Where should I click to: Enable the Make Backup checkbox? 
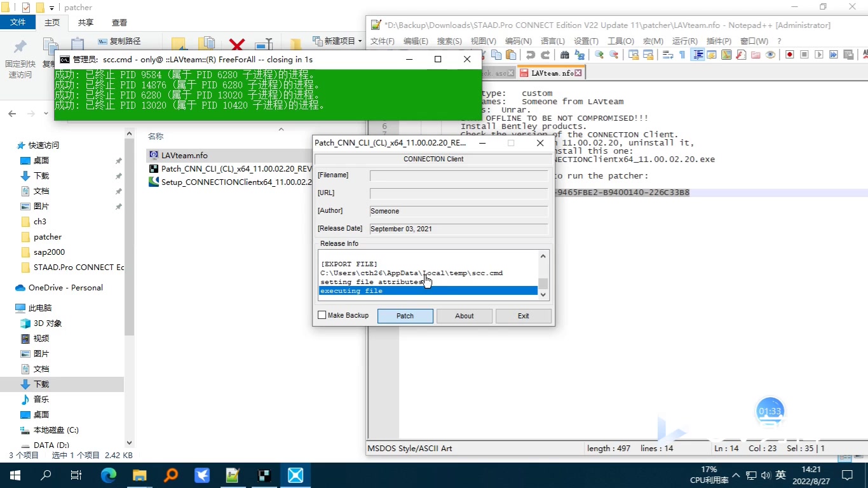[x=322, y=315]
